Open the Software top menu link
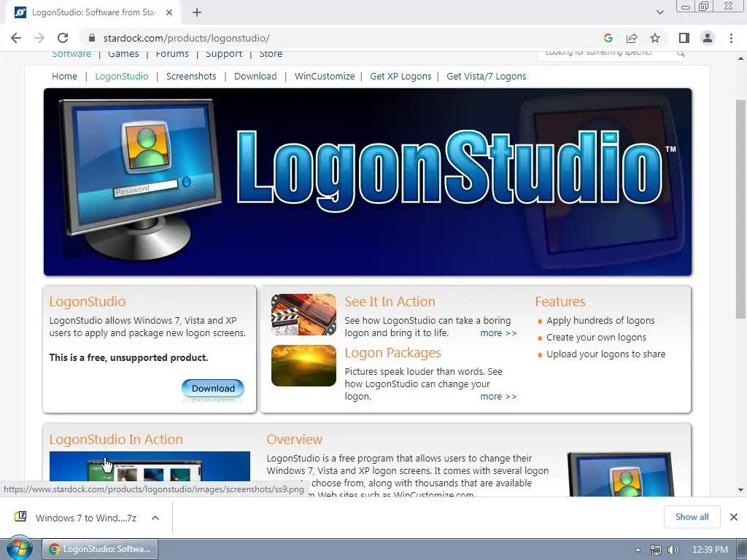This screenshot has height=560, width=747. point(71,54)
